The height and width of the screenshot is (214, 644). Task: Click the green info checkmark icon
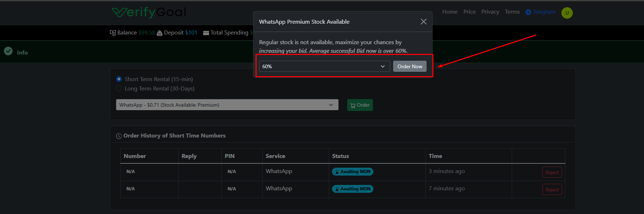click(x=8, y=51)
